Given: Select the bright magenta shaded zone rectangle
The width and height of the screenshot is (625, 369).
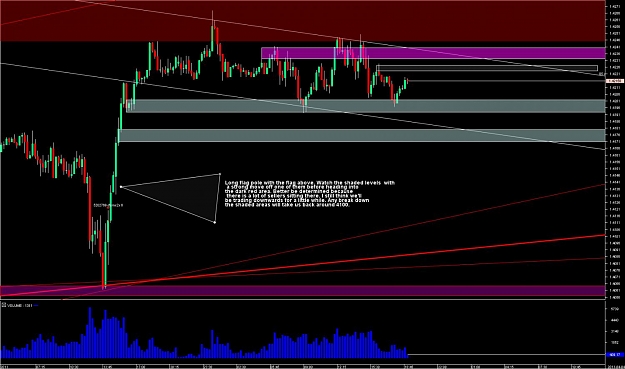Looking at the screenshot, I should coord(433,53).
